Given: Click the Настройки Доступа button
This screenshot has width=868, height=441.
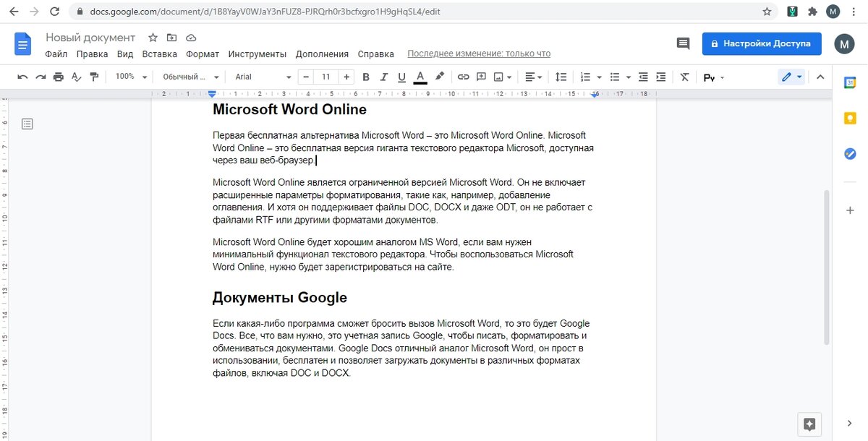Looking at the screenshot, I should [762, 43].
